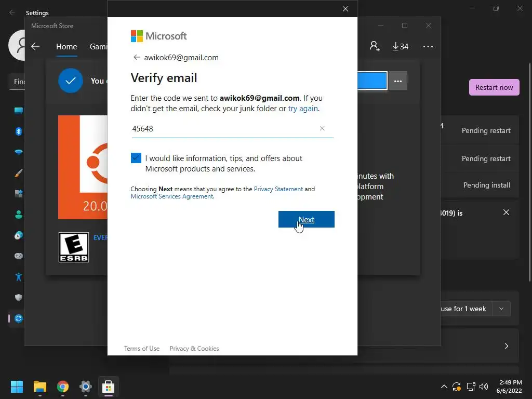Open the Personalization brush icon in Settings
Image resolution: width=532 pixels, height=399 pixels.
pyautogui.click(x=19, y=173)
